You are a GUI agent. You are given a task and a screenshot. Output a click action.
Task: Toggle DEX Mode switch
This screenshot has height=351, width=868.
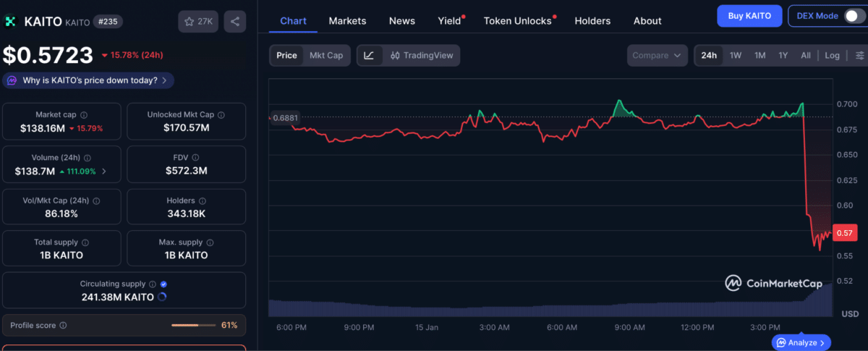[x=854, y=15]
